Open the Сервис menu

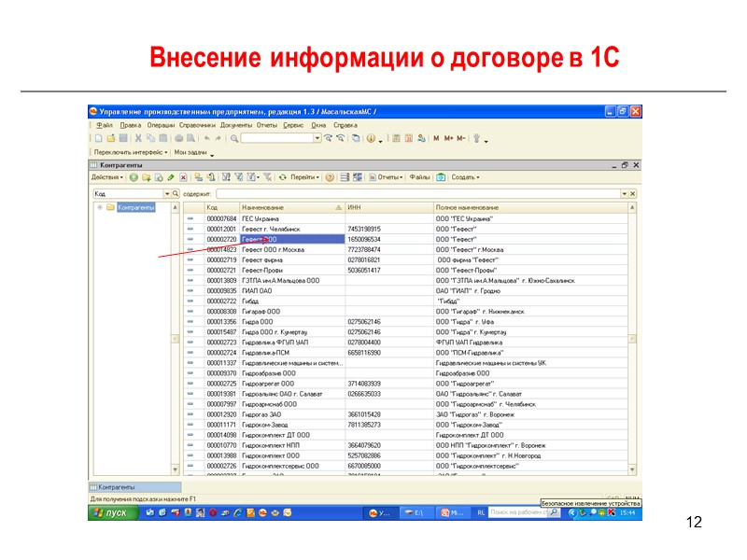293,125
